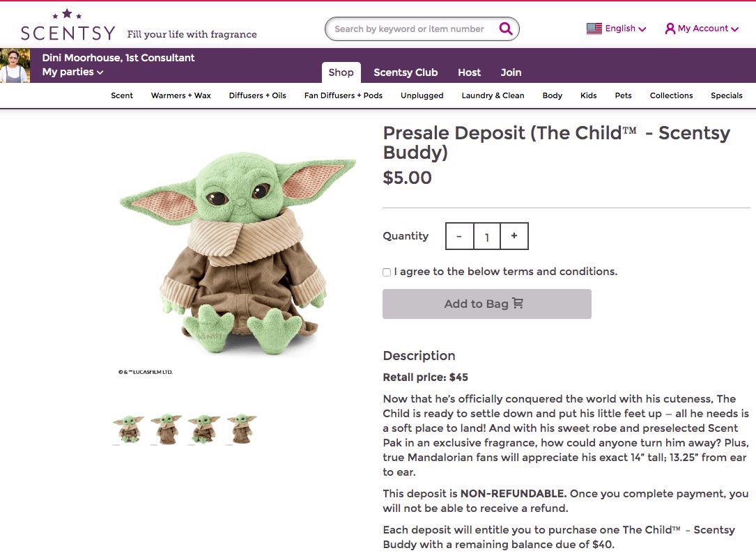Switch to the Scentsy Club tab
The height and width of the screenshot is (553, 756).
(406, 72)
